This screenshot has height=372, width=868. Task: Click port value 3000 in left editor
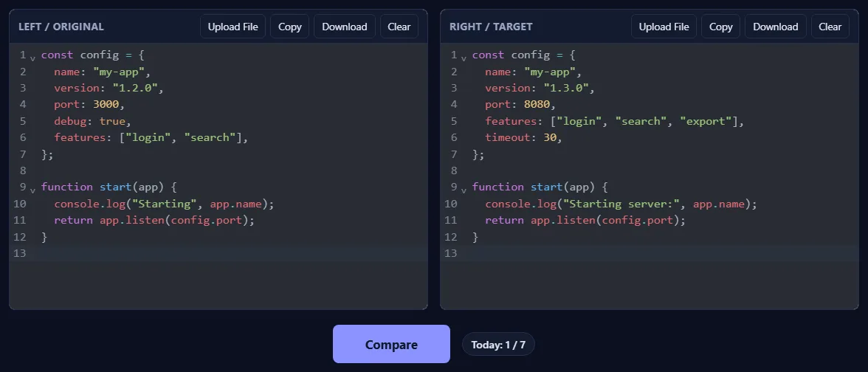[106, 105]
